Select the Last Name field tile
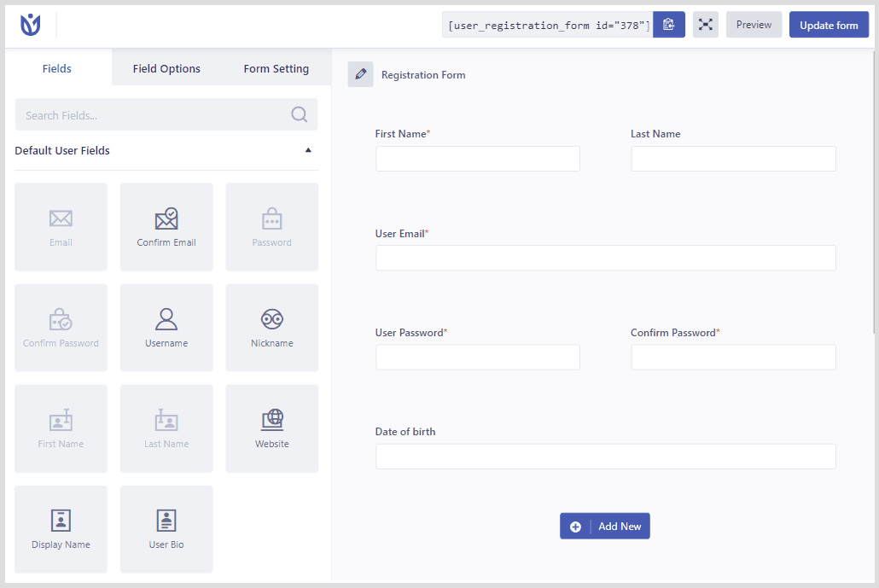Screen dimensions: 879x588 point(166,428)
